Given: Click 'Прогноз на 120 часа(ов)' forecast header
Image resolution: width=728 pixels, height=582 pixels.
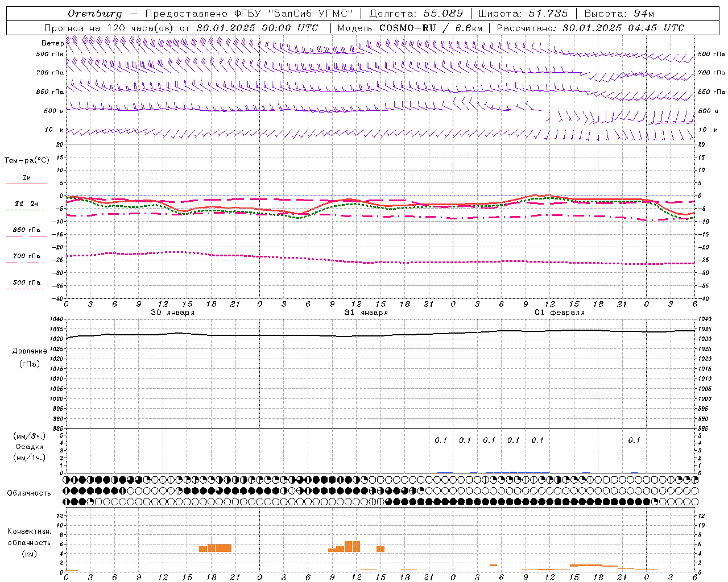Looking at the screenshot, I should 109,28.
